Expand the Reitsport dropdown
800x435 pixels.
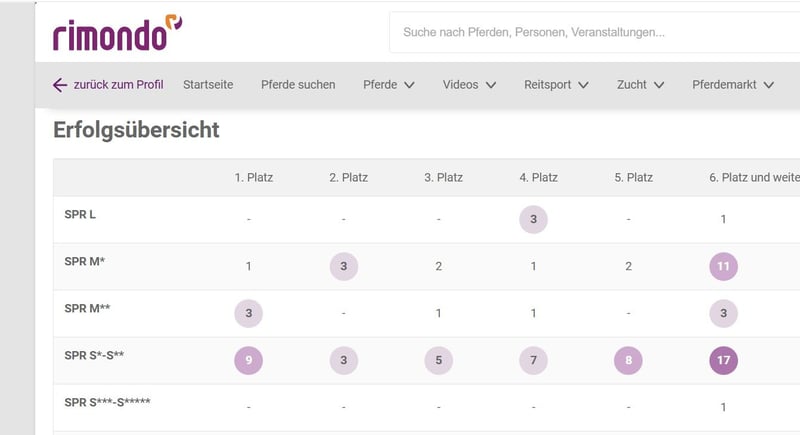(556, 85)
